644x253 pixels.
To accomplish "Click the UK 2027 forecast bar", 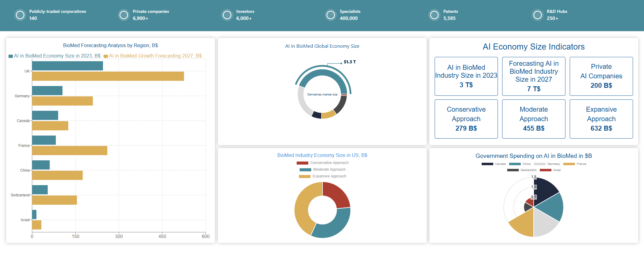I will pos(108,76).
